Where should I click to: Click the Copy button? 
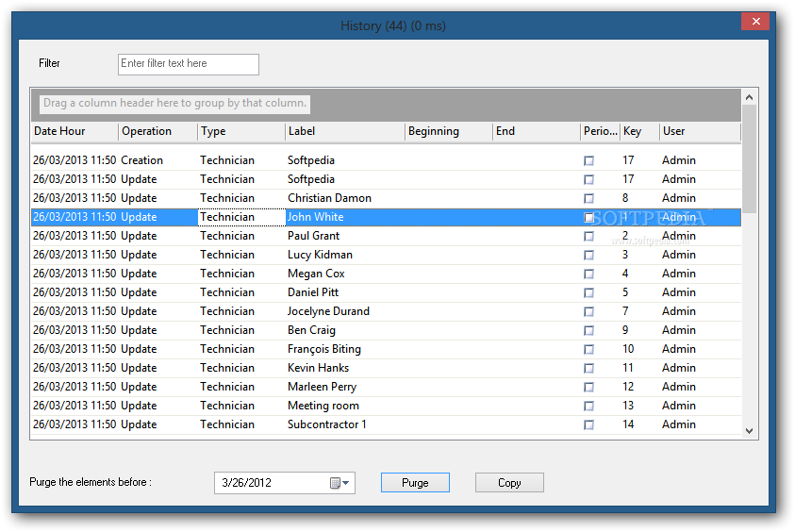click(x=509, y=483)
